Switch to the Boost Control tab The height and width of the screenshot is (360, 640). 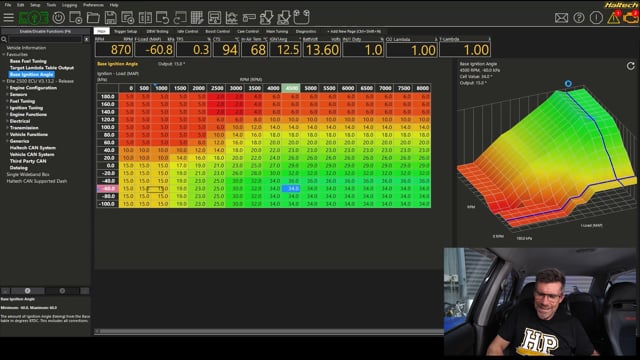pyautogui.click(x=218, y=31)
